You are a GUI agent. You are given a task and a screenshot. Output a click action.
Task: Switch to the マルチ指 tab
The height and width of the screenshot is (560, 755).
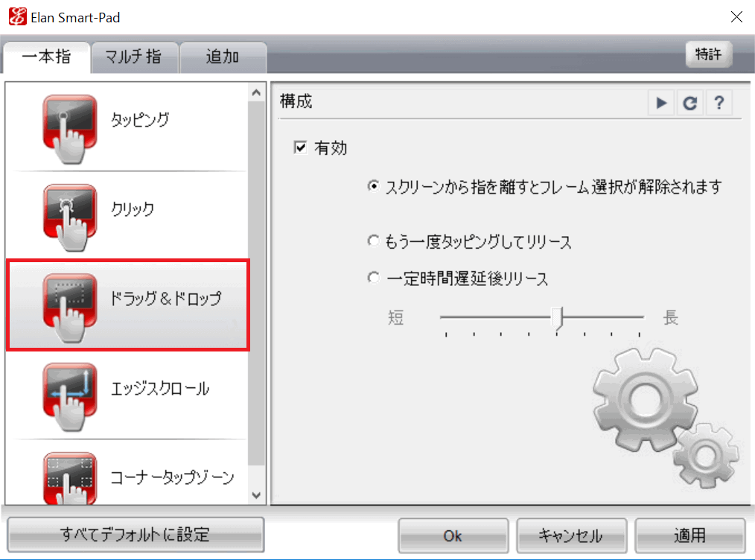click(134, 57)
